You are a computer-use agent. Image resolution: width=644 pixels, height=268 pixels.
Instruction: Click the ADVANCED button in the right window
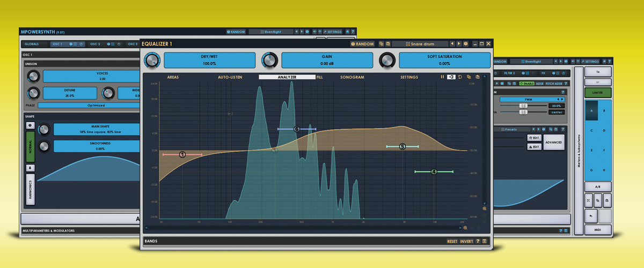[554, 142]
